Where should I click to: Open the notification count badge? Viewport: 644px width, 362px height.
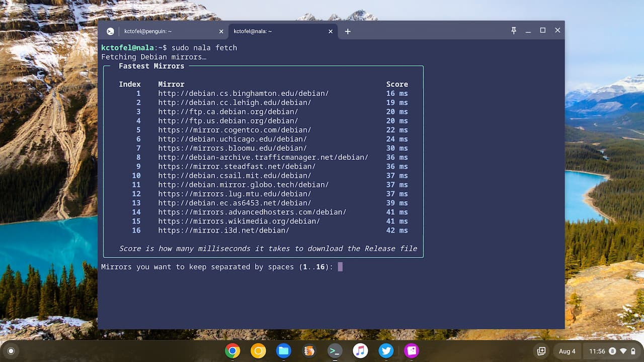pyautogui.click(x=612, y=351)
